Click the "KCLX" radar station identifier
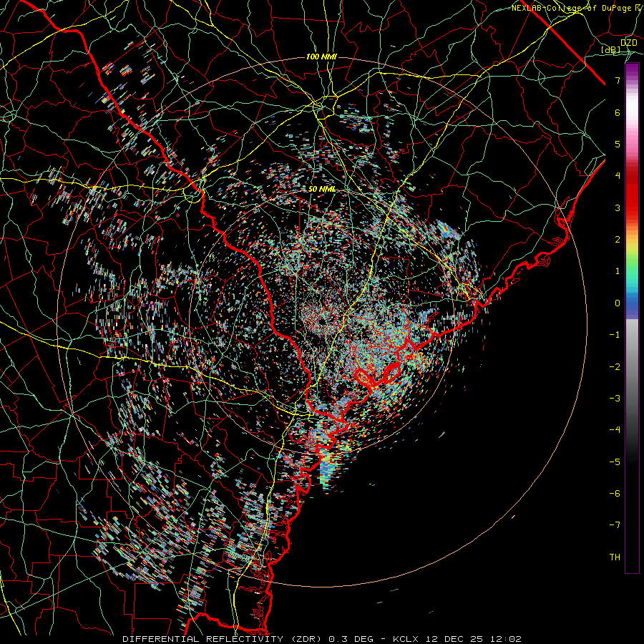 coord(406,639)
